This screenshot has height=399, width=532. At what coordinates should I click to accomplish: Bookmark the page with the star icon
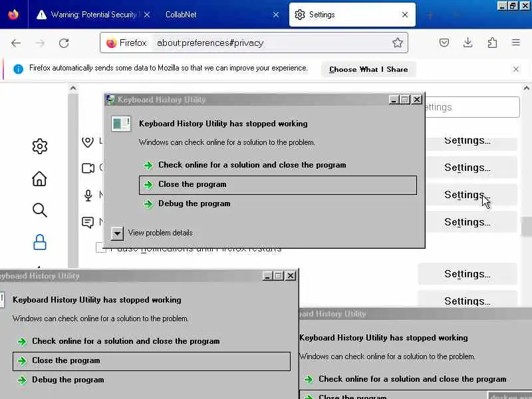point(397,43)
